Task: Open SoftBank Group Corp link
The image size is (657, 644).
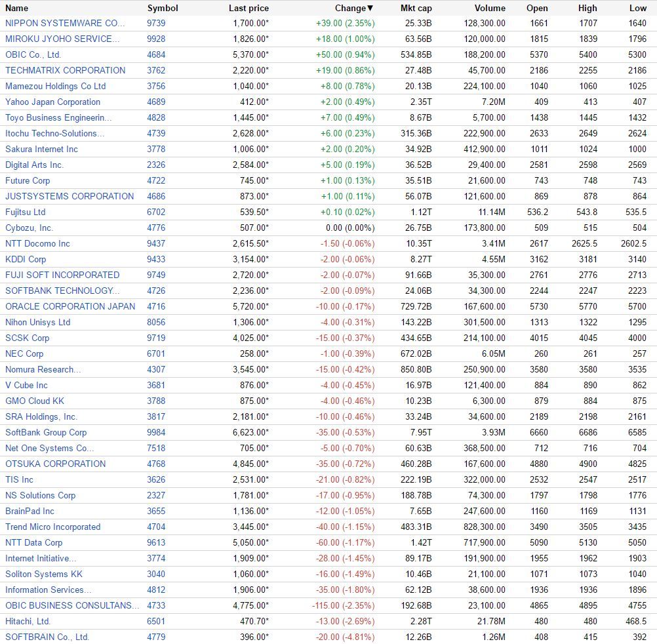Action: [46, 432]
